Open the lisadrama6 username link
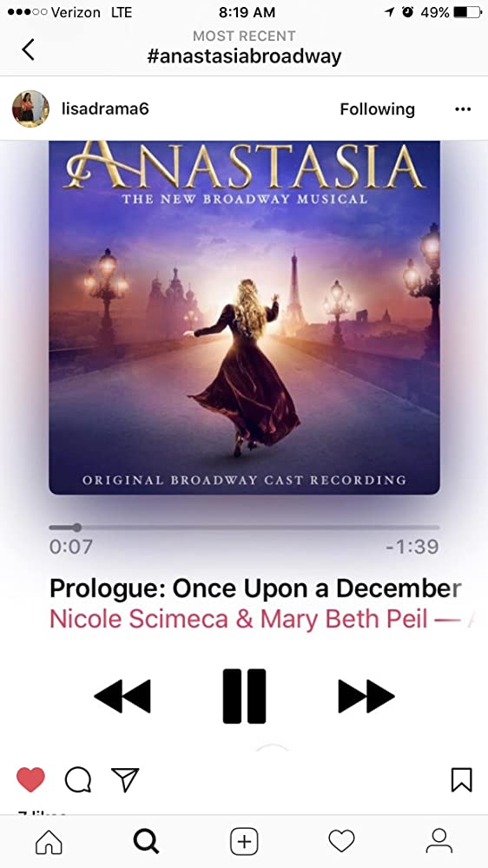Screen dimensions: 488x868 pos(105,108)
